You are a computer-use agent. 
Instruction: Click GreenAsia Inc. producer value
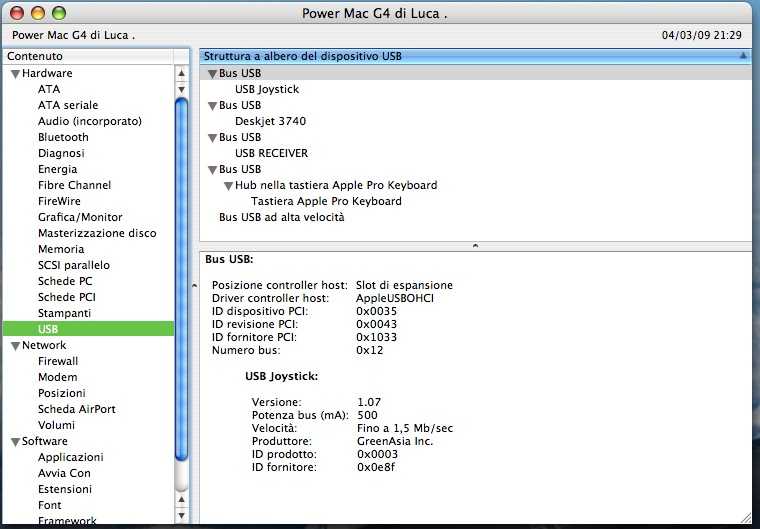[395, 441]
